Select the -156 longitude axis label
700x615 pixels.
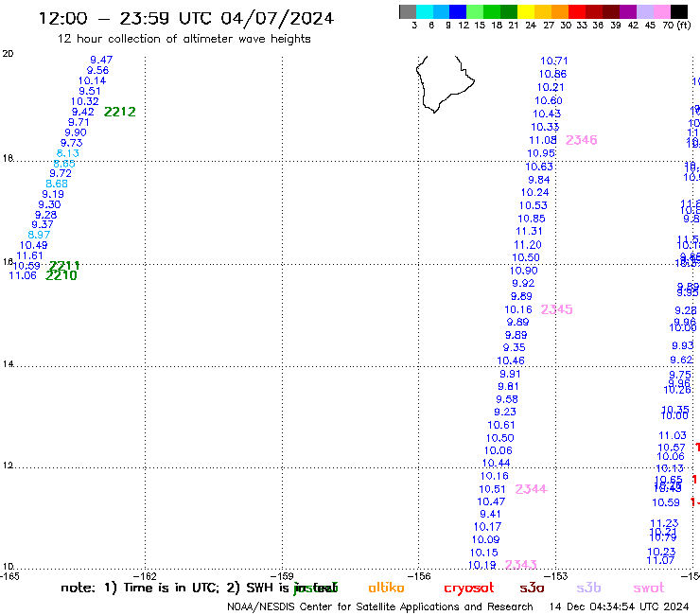tap(419, 576)
